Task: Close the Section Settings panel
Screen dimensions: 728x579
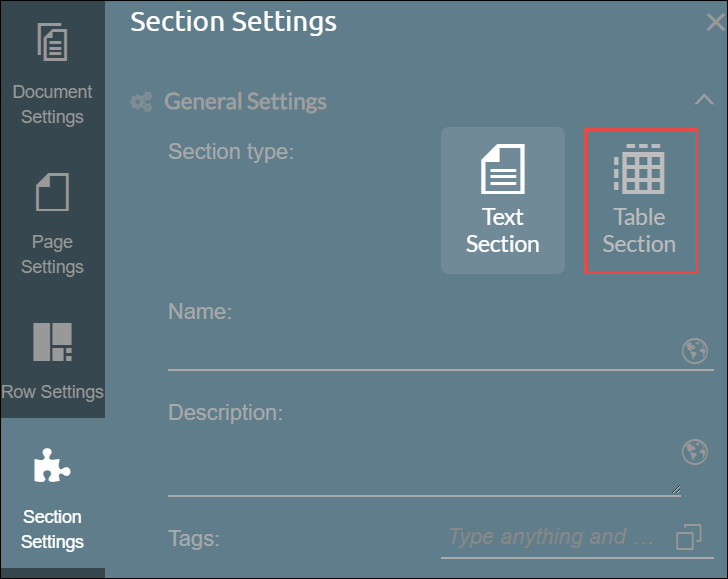Action: point(715,23)
